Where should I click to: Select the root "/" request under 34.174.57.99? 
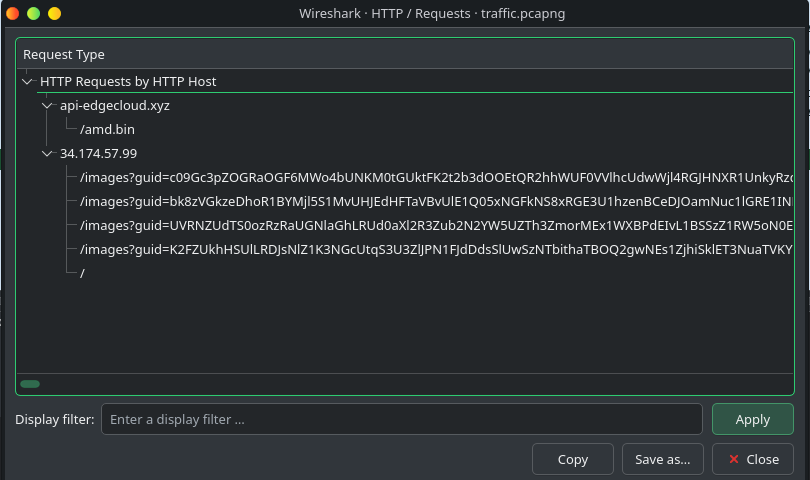[82, 273]
